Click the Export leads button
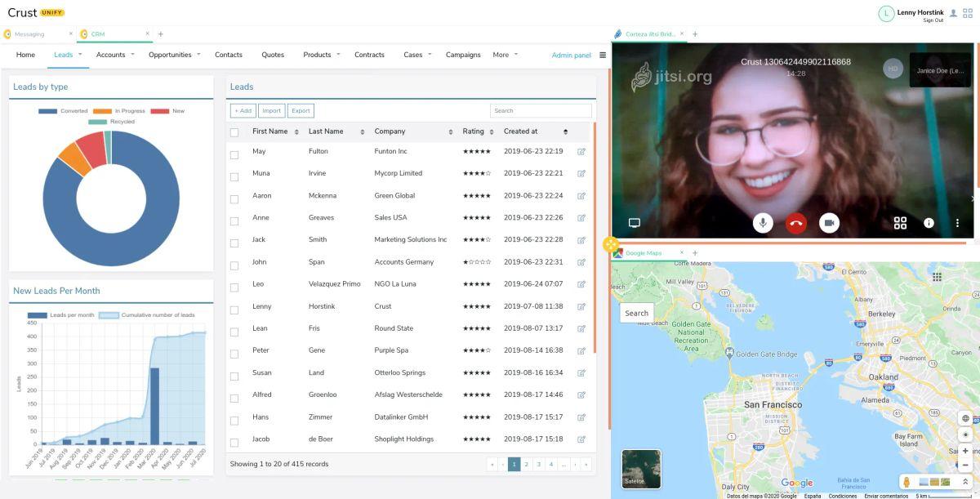The width and height of the screenshot is (980, 499). coord(301,110)
